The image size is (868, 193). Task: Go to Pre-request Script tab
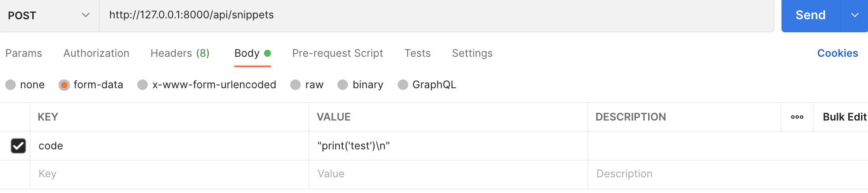tap(337, 53)
